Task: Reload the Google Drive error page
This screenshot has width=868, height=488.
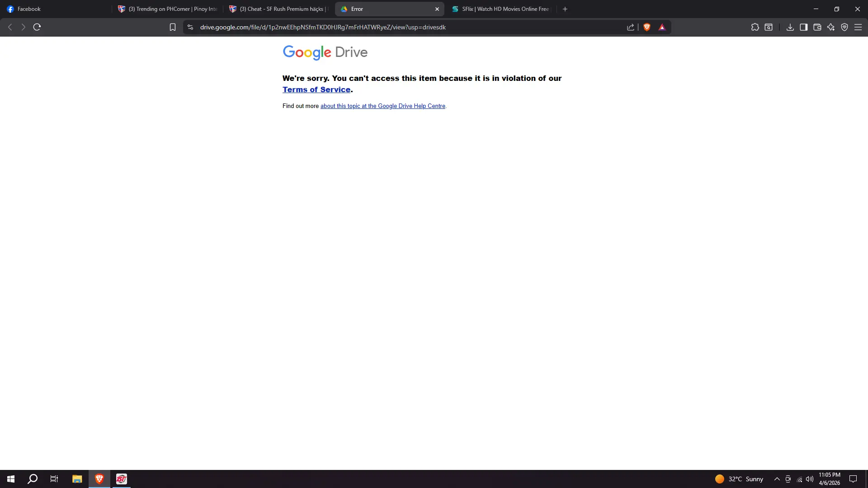Action: point(37,27)
